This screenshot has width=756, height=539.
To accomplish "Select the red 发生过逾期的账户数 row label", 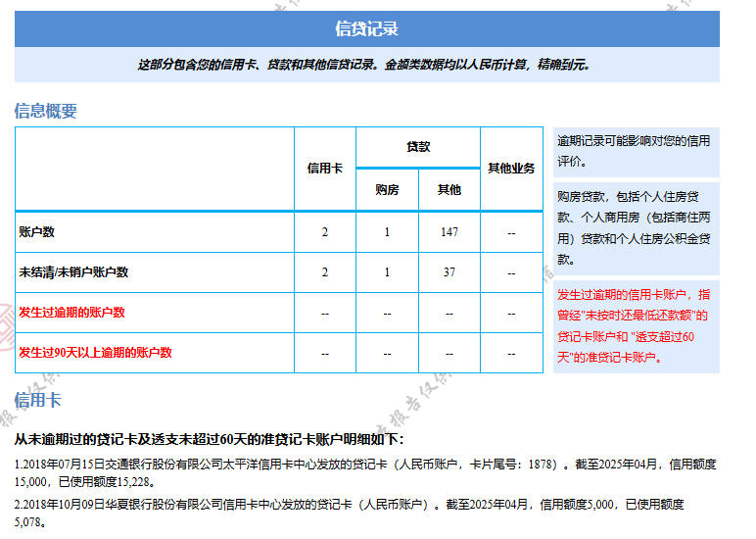I will pyautogui.click(x=71, y=313).
